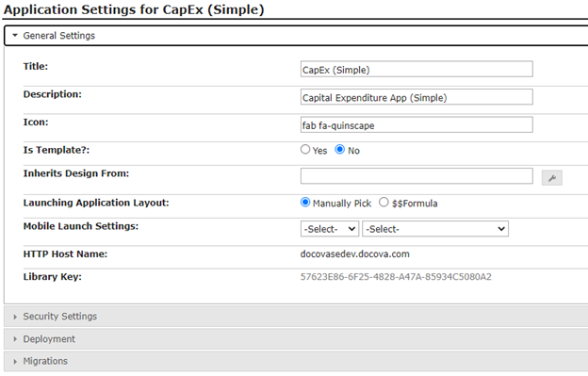This screenshot has height=376, width=588.
Task: Choose the $$Formula launching layout option
Action: 384,203
